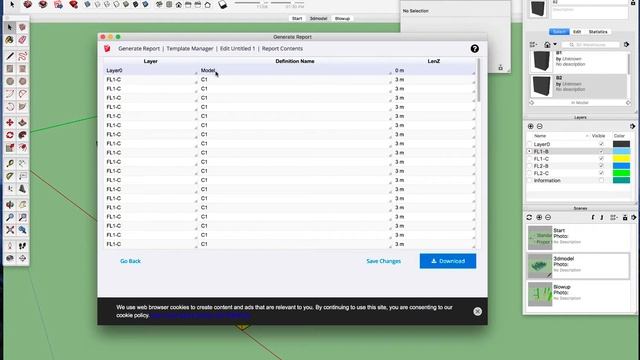
Task: Open Components view options dropdown
Action: (x=533, y=44)
